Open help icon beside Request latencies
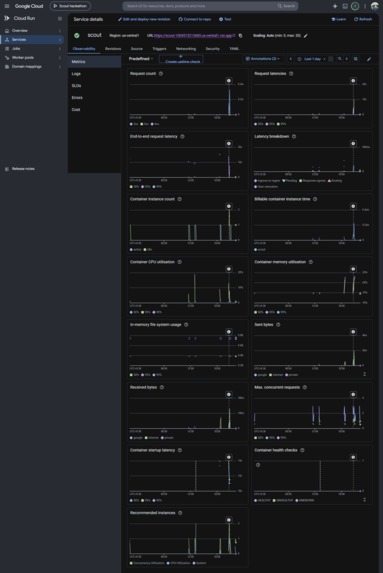383x573 pixels. [291, 74]
